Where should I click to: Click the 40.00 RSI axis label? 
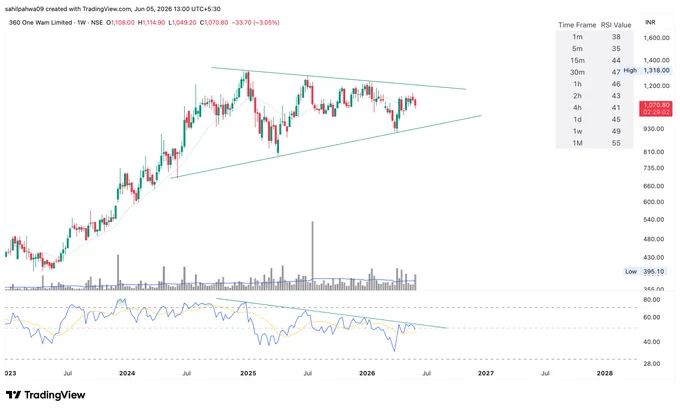652,342
